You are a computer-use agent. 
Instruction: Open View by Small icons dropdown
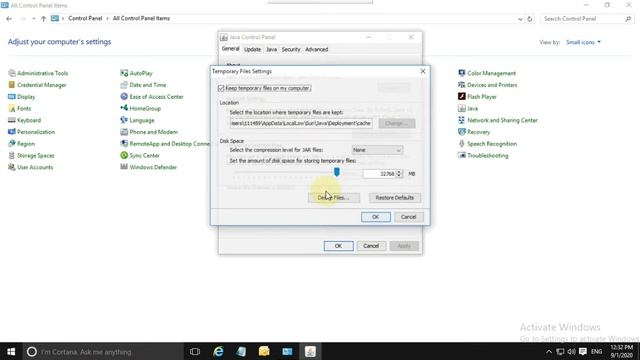583,42
